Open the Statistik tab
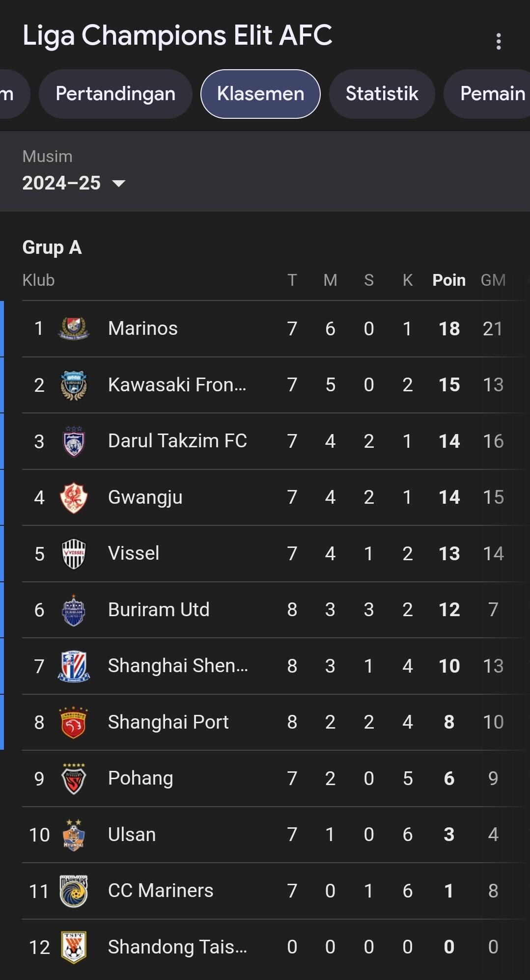Image resolution: width=530 pixels, height=980 pixels. pyautogui.click(x=382, y=94)
